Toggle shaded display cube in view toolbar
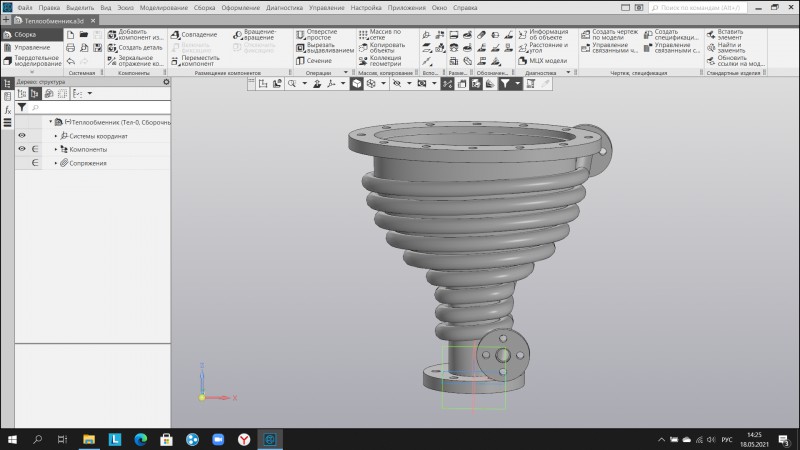Viewport: 800px width, 450px height. pyautogui.click(x=357, y=84)
